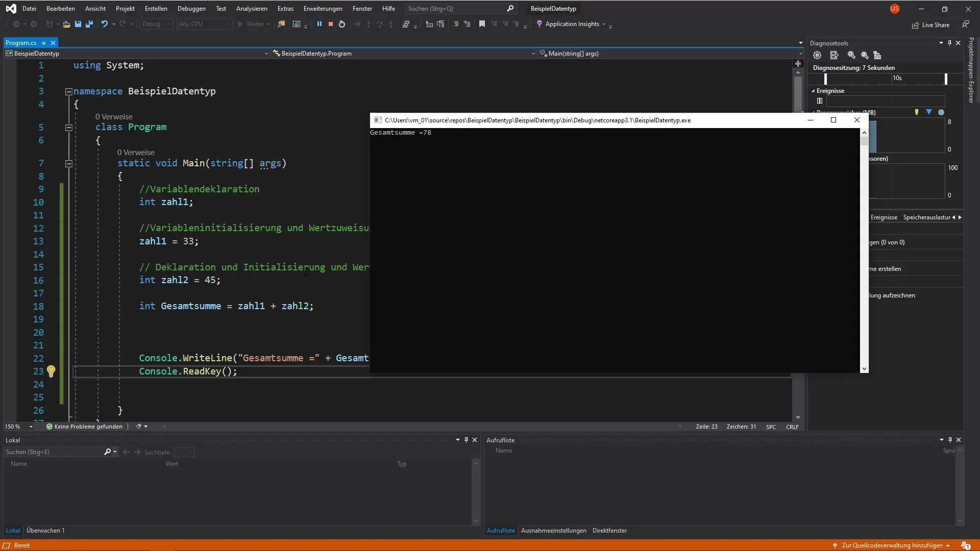The height and width of the screenshot is (551, 980).
Task: Click the Visual Studio logo icon
Action: pyautogui.click(x=11, y=9)
